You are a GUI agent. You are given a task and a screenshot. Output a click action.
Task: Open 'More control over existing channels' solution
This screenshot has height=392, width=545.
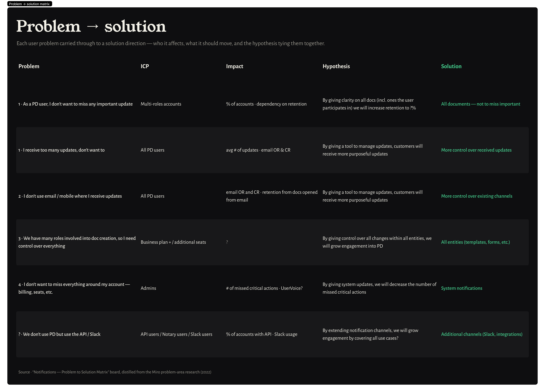[x=477, y=196]
